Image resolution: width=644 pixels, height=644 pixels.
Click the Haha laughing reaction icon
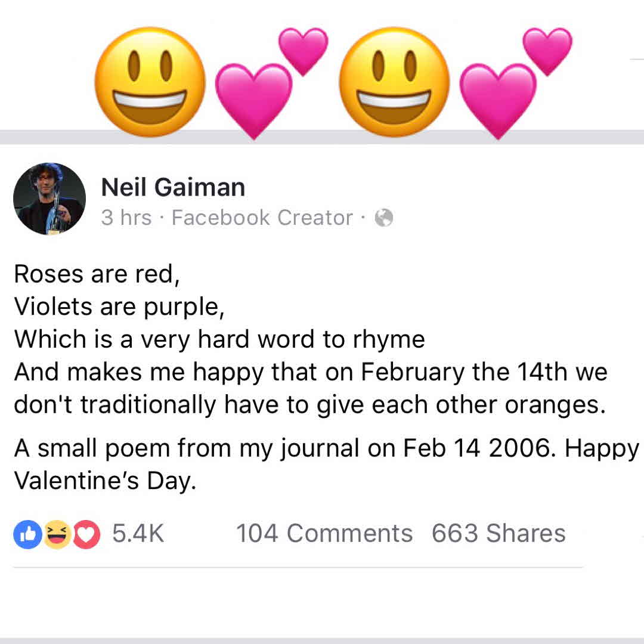pos(57,535)
